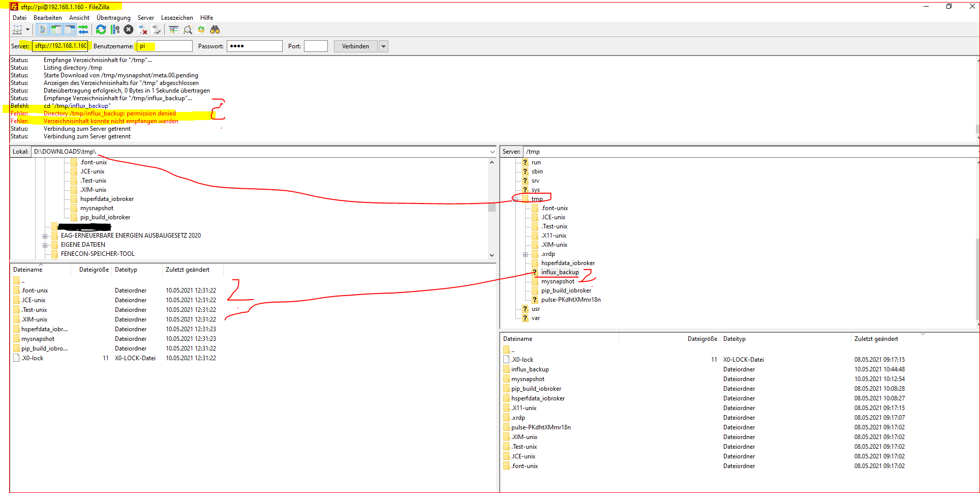The width and height of the screenshot is (980, 493).
Task: Select sys folder unknown icon in remote tree
Action: click(x=525, y=190)
